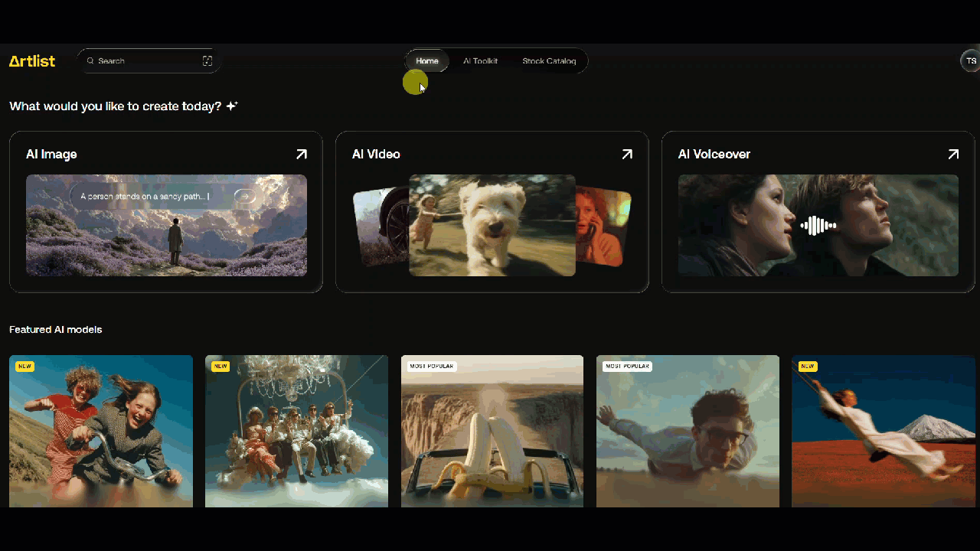Open the Featured AI models section heading
980x551 pixels.
tap(55, 329)
